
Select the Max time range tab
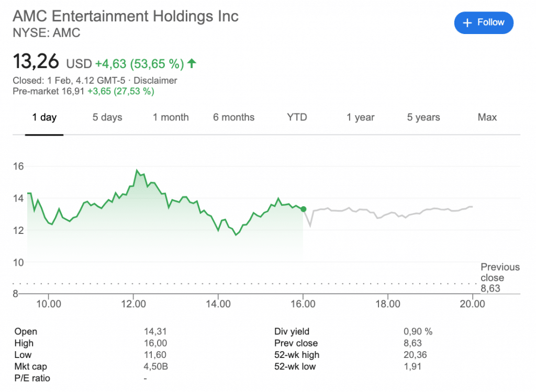tap(487, 117)
